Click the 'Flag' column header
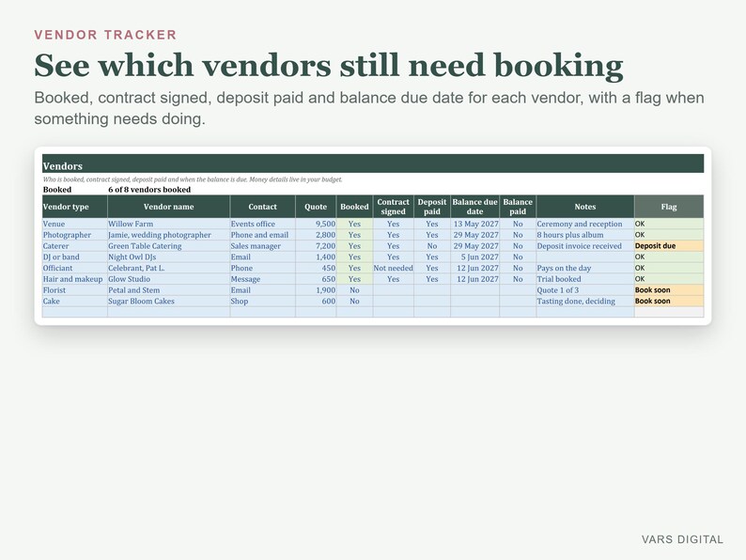The height and width of the screenshot is (560, 746). tap(669, 207)
